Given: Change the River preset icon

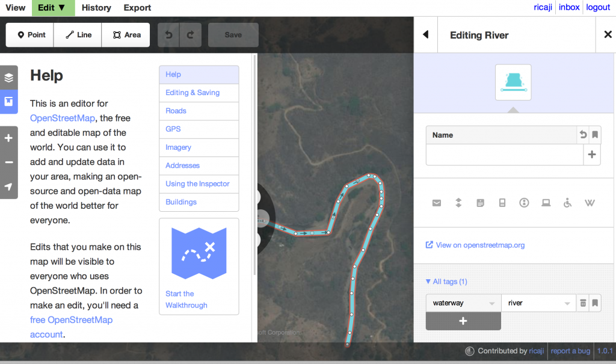Looking at the screenshot, I should (513, 82).
